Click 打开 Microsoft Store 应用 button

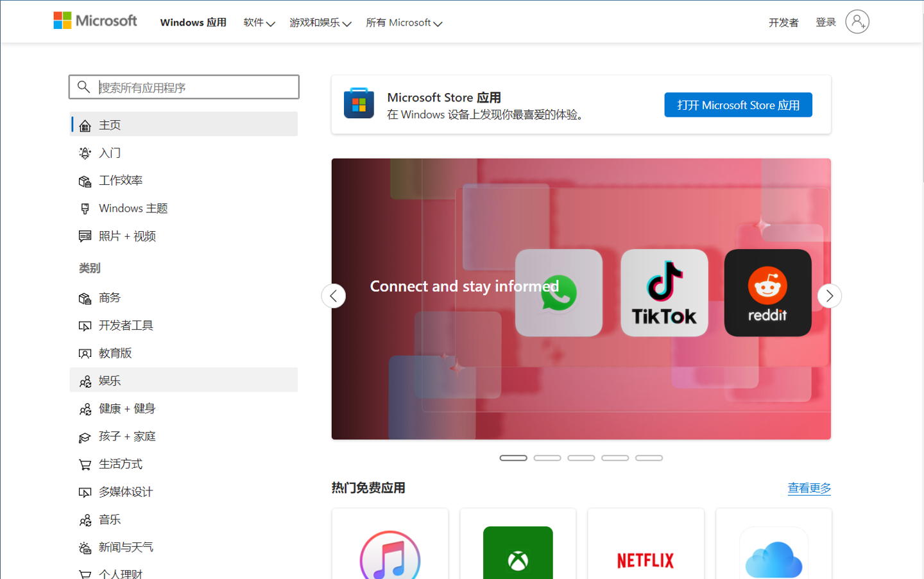[x=738, y=105]
